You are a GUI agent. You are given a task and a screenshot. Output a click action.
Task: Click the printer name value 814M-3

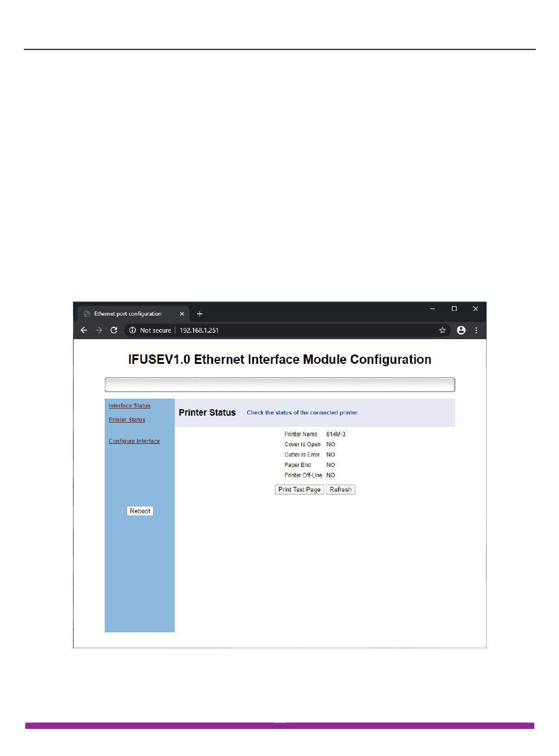pyautogui.click(x=336, y=434)
